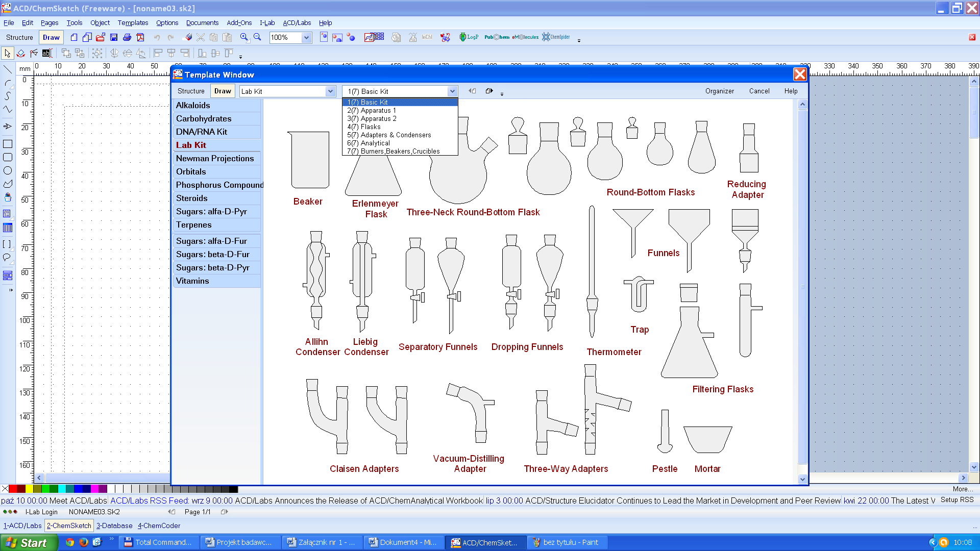Choose 7(7) Burners, Beakers, Crucibles

coord(400,151)
